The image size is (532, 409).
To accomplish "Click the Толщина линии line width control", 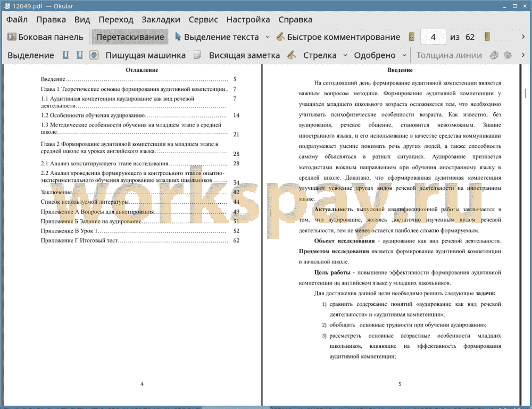I will tap(449, 55).
